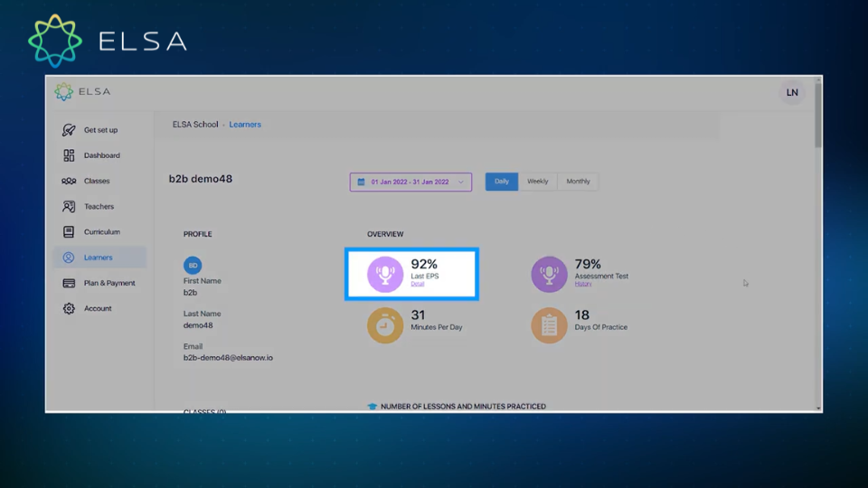Open Teachers in the sidebar
The width and height of the screenshot is (868, 488).
pos(99,206)
